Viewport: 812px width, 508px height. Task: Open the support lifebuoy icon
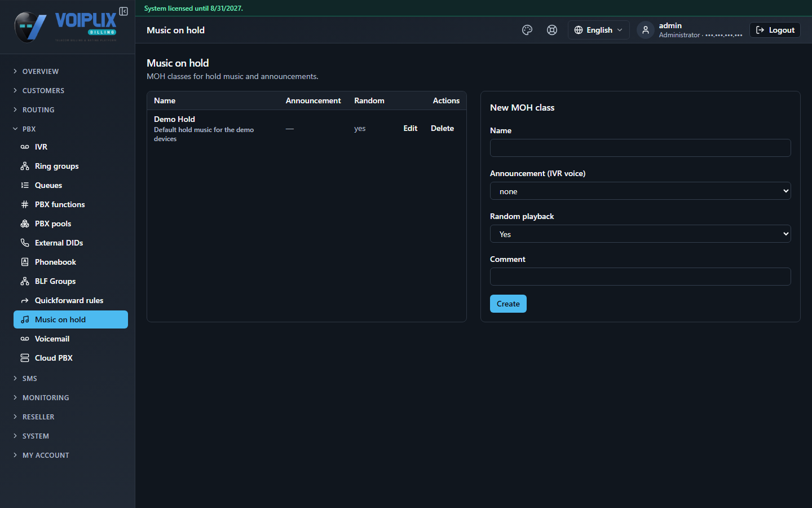pos(552,30)
